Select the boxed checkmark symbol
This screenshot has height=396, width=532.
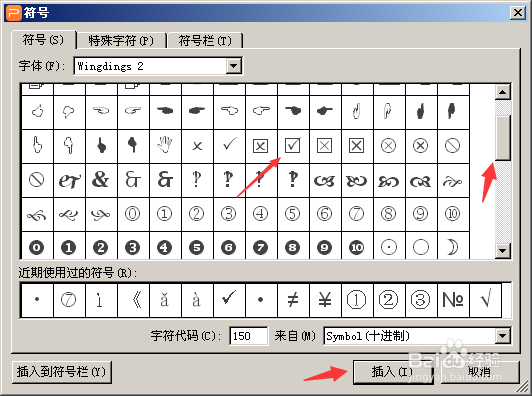[293, 146]
